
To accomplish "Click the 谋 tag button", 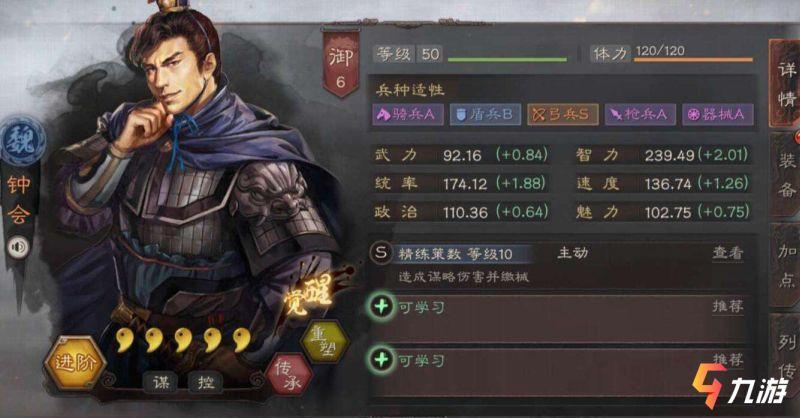I will [x=160, y=382].
